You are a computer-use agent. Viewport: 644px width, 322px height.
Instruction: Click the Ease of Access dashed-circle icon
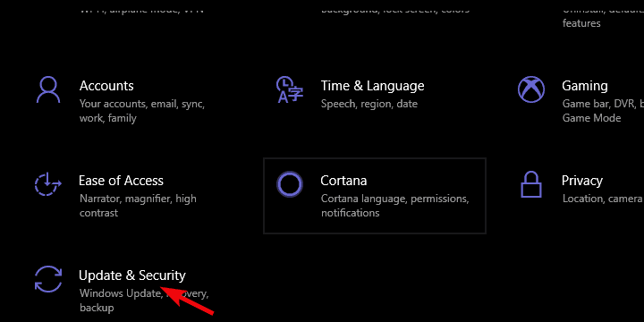pos(48,184)
